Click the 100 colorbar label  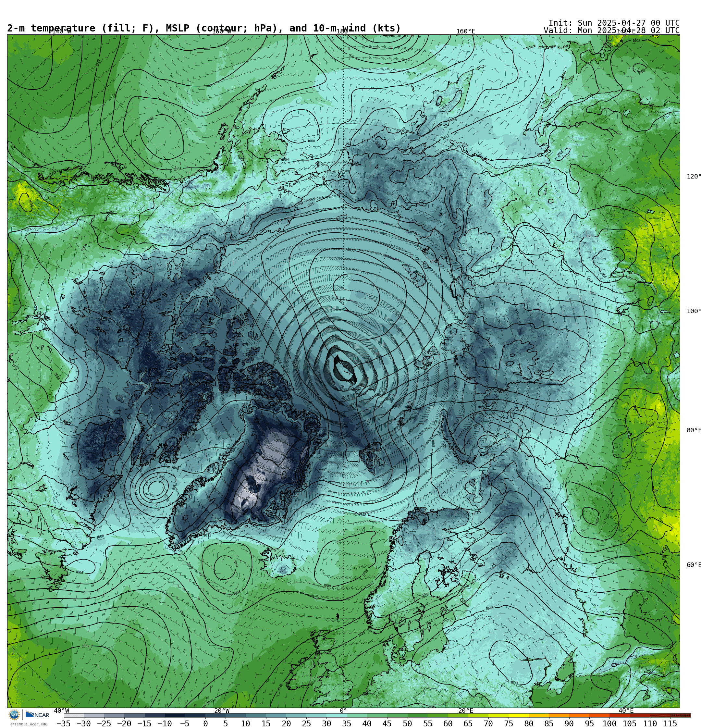(x=609, y=723)
